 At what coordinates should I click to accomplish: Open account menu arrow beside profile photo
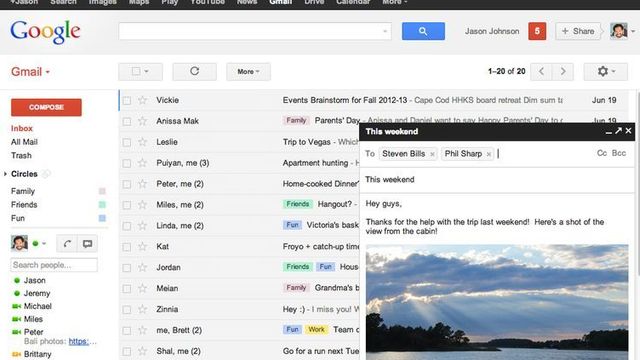633,31
